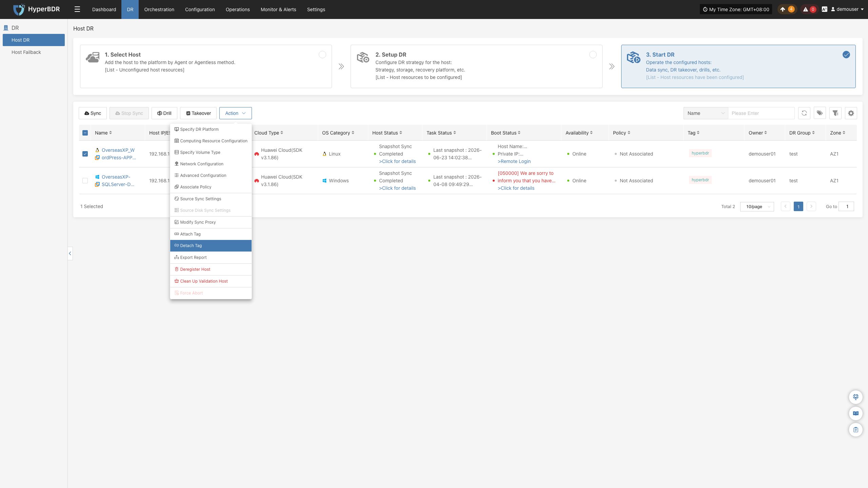The image size is (868, 488).
Task: Click copy icon beside OverseasXP-SQLServer host name
Action: tap(97, 184)
